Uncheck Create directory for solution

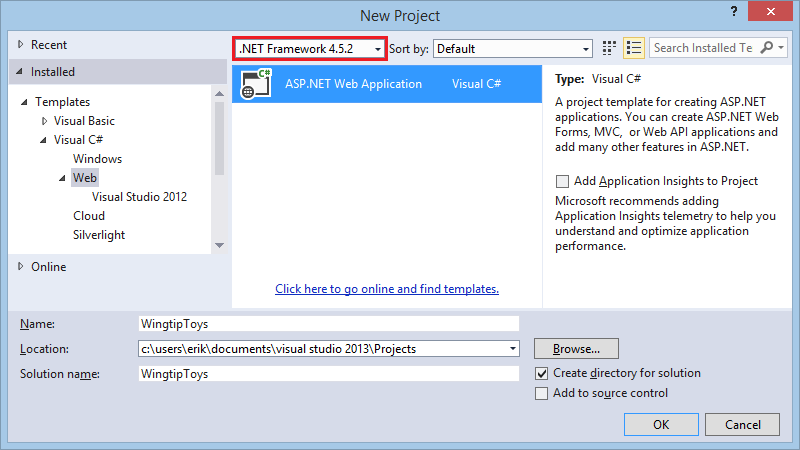[541, 373]
